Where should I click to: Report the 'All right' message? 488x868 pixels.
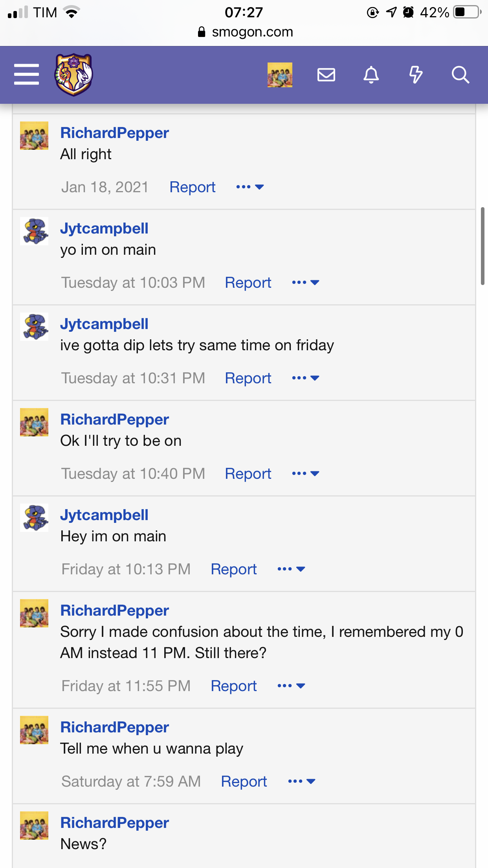tap(193, 187)
